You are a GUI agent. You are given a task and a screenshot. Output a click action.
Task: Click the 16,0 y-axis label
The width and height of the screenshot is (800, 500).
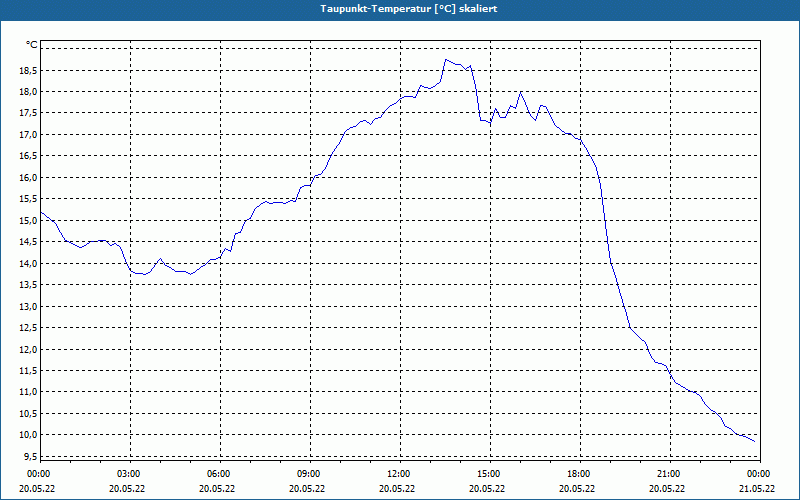pos(29,178)
